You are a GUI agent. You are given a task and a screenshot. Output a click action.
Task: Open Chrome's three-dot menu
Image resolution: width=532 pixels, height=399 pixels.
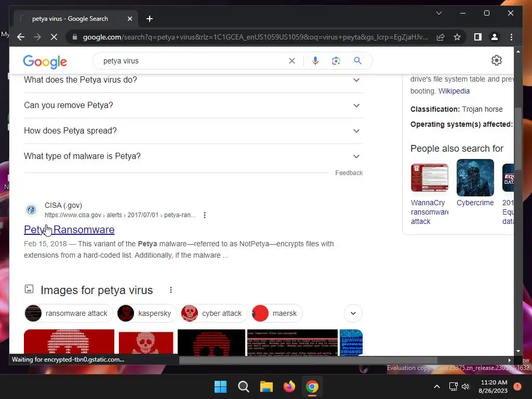(x=511, y=37)
